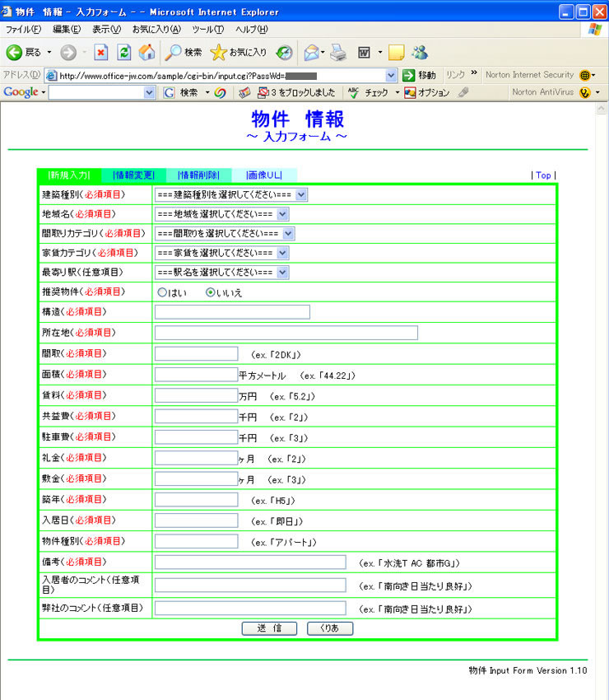
Task: Click the Messenger people icon
Action: coord(420,53)
